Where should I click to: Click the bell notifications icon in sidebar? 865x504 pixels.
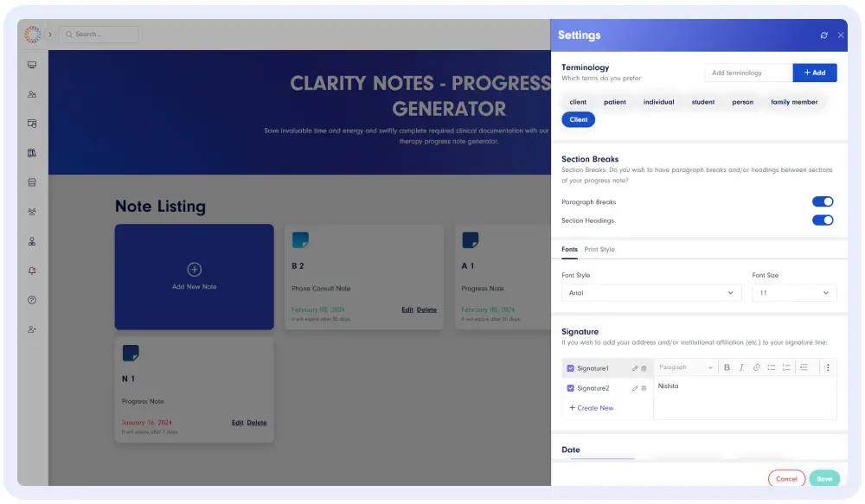click(32, 271)
